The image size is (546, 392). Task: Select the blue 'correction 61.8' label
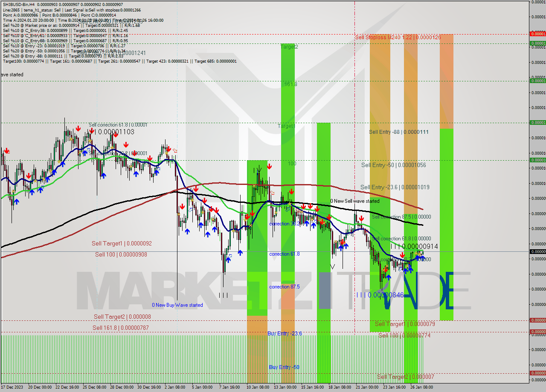click(284, 254)
